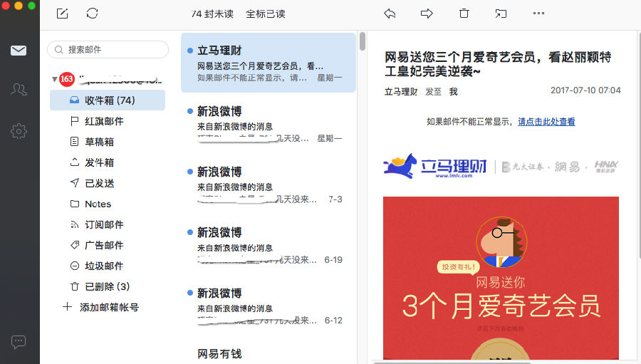Click the outbox folder icon

pos(74,162)
